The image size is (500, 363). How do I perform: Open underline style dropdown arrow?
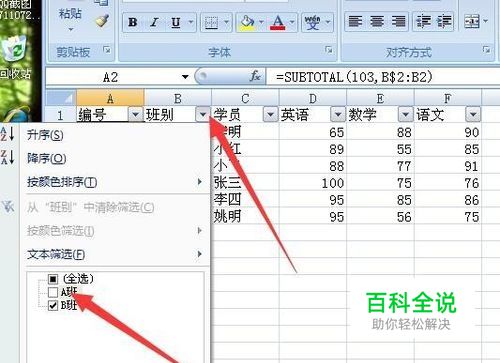(x=191, y=22)
